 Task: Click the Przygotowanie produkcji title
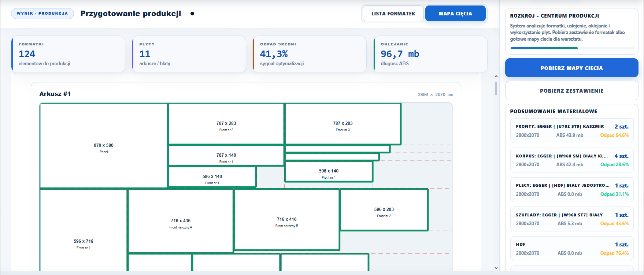[x=131, y=14]
